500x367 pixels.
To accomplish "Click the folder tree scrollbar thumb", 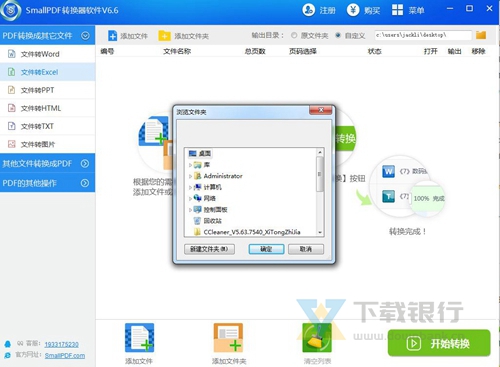I will 320,174.
